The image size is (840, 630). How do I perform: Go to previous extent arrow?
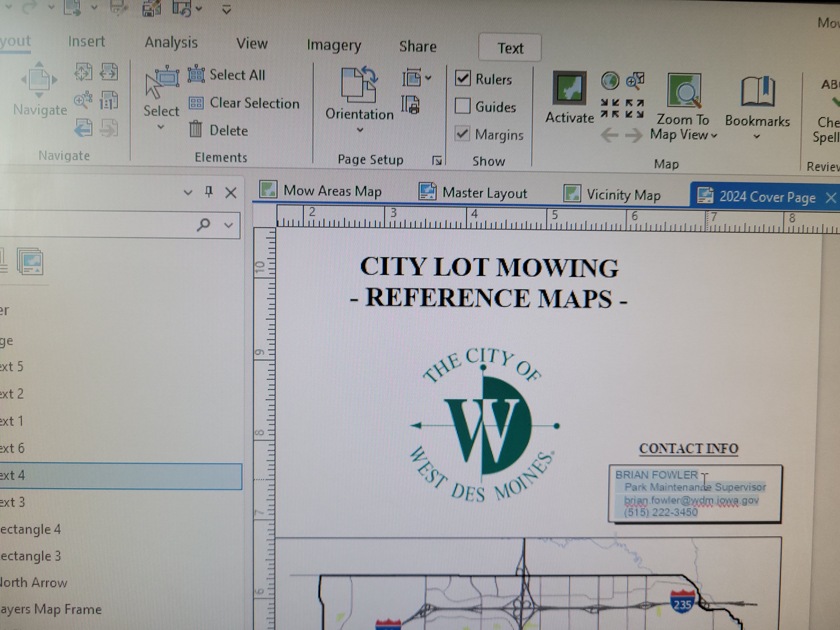tap(609, 135)
